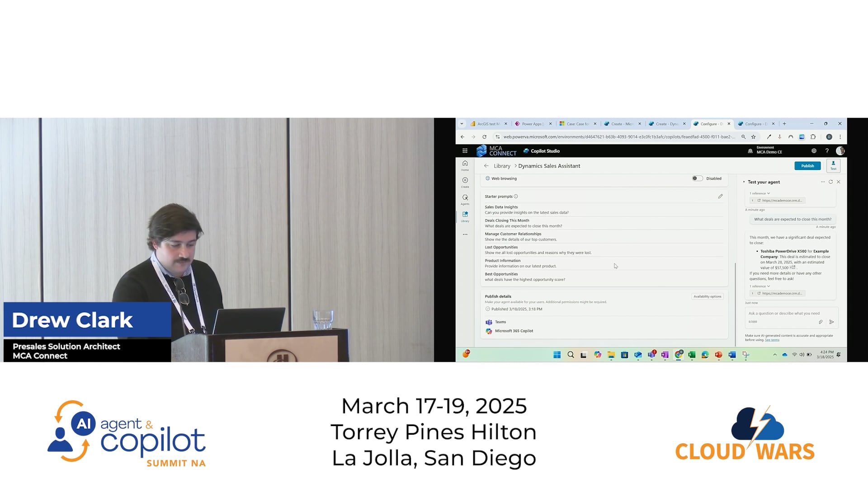
Task: Toggle the Web browsing switch
Action: 697,178
